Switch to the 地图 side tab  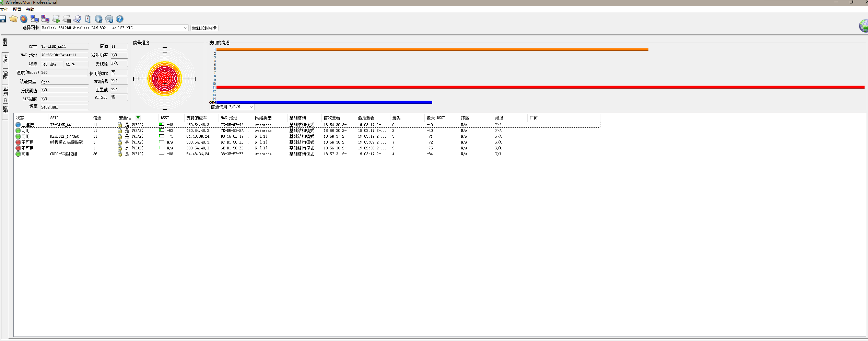click(5, 110)
